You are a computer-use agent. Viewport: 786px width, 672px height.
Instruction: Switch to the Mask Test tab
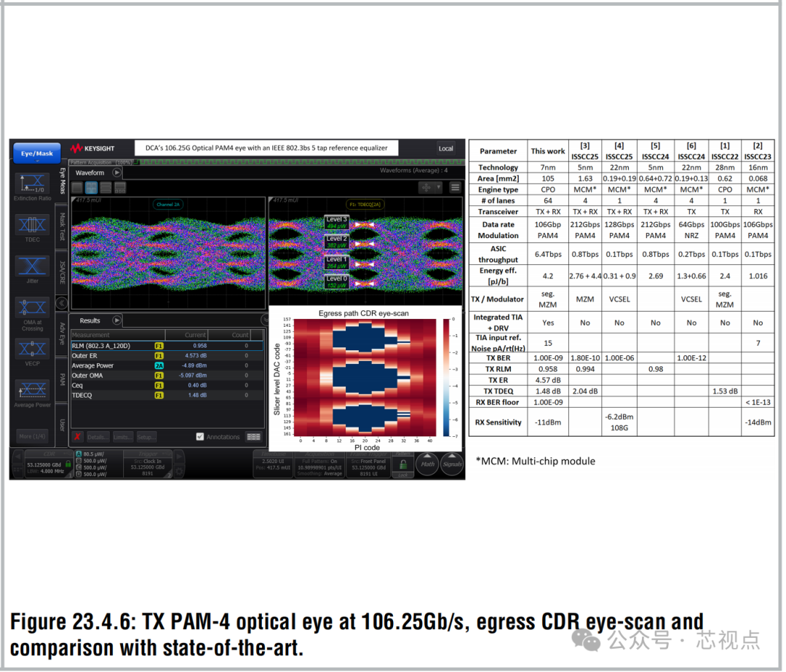coord(63,225)
